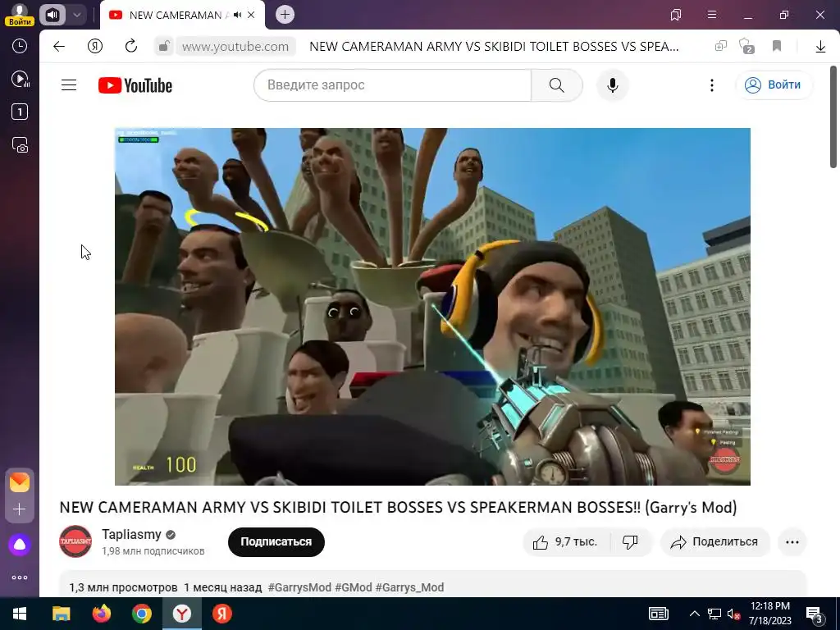The height and width of the screenshot is (630, 840).
Task: Open the muted volume tray icon
Action: click(734, 614)
